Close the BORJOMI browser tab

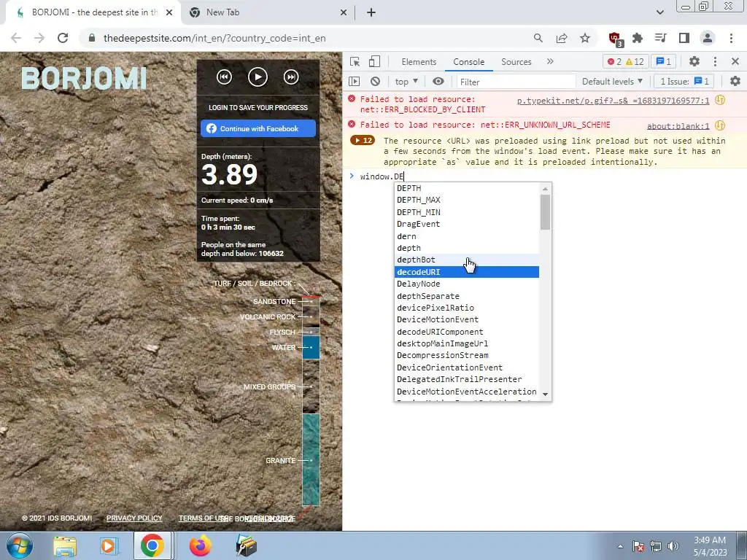tap(169, 12)
